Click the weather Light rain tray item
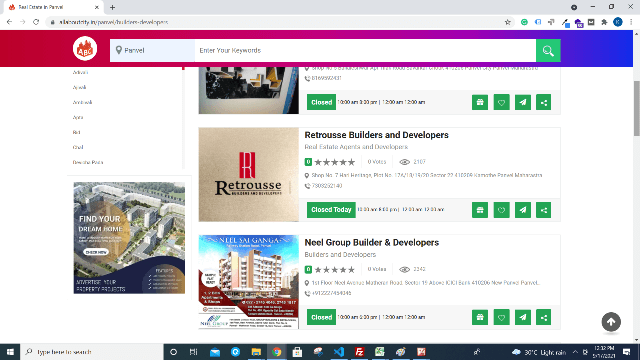 pyautogui.click(x=539, y=352)
